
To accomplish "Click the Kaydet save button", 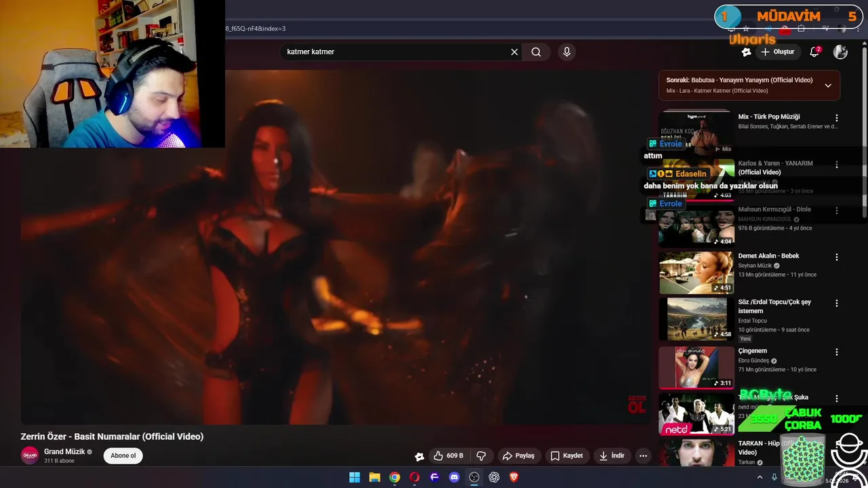I will [x=566, y=455].
